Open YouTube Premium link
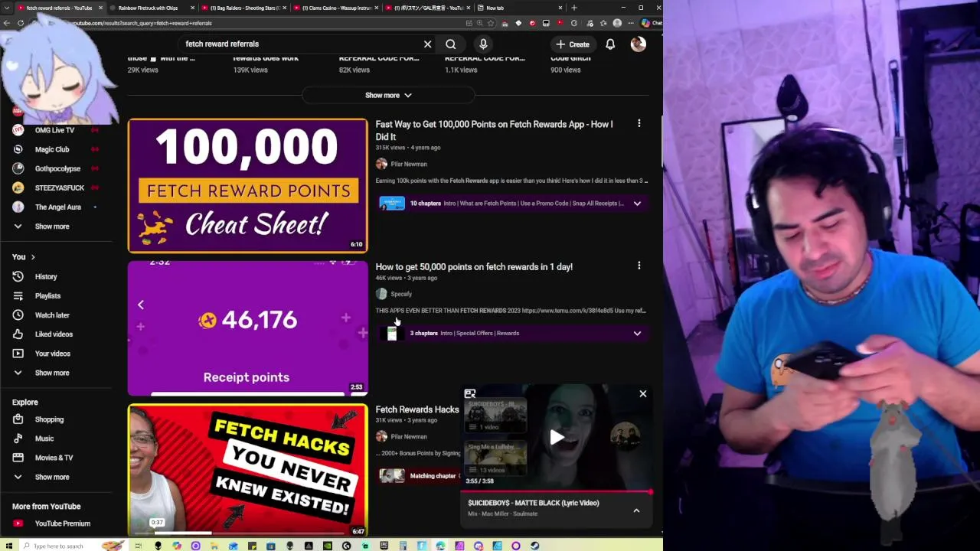This screenshot has height=551, width=980. pyautogui.click(x=62, y=523)
